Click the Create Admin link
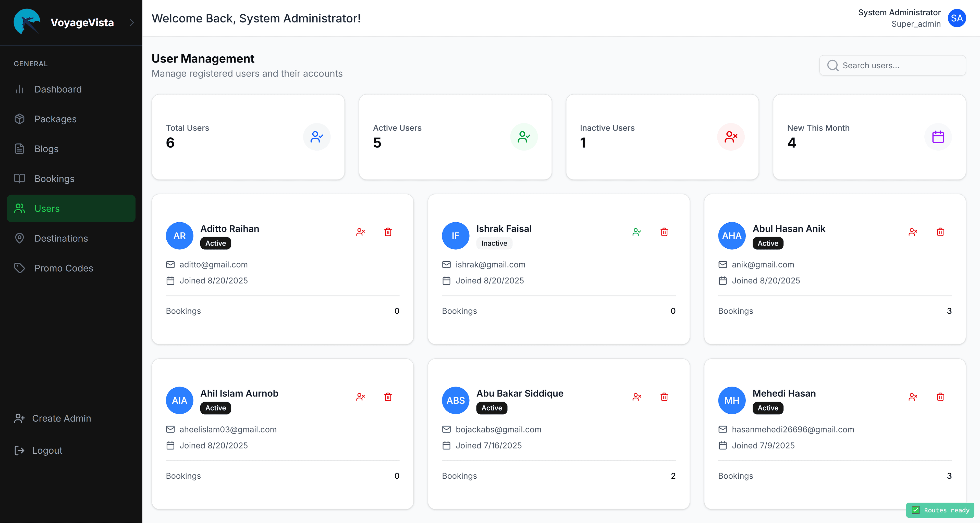The width and height of the screenshot is (980, 523). 61,418
